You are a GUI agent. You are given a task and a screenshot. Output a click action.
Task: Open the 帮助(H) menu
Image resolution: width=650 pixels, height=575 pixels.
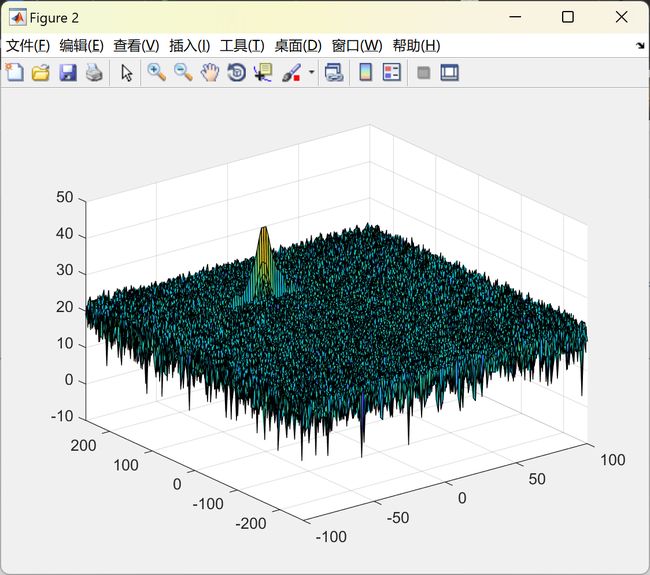417,46
